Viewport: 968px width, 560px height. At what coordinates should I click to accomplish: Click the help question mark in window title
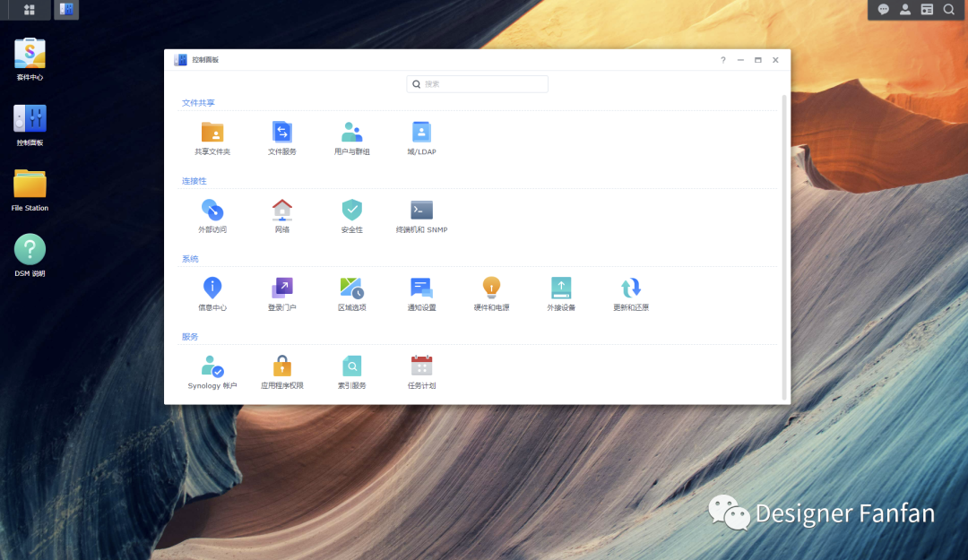coord(723,60)
